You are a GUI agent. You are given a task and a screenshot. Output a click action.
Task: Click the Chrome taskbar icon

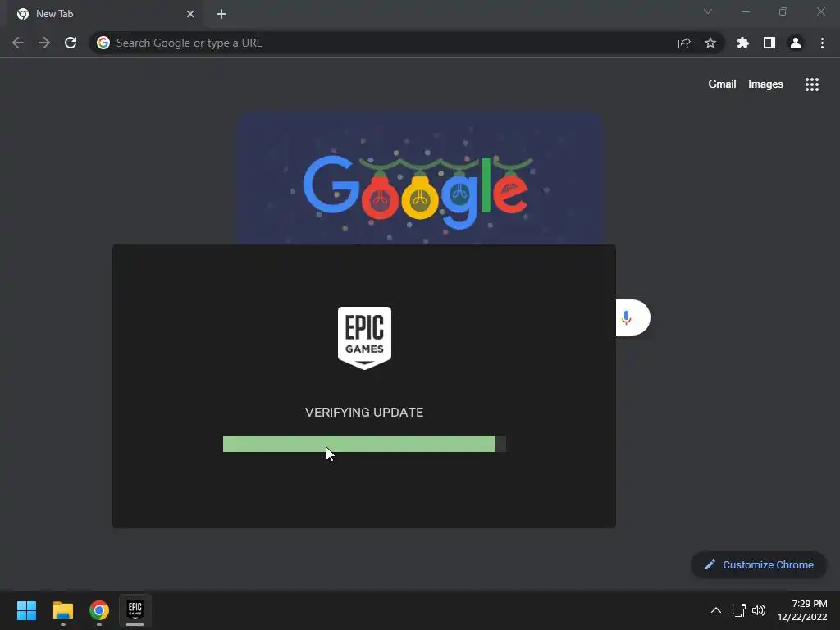pyautogui.click(x=99, y=610)
